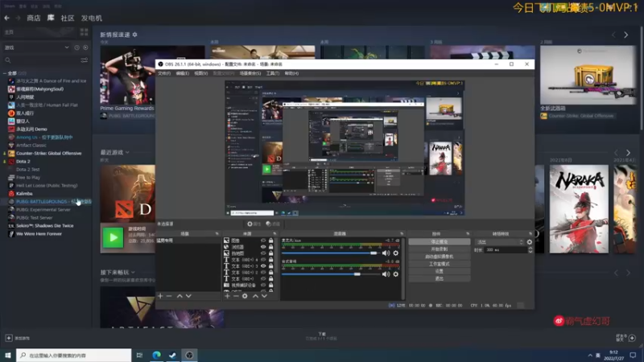Show next recent games with right arrow
Screen dimensions: 644x362
pyautogui.click(x=628, y=153)
